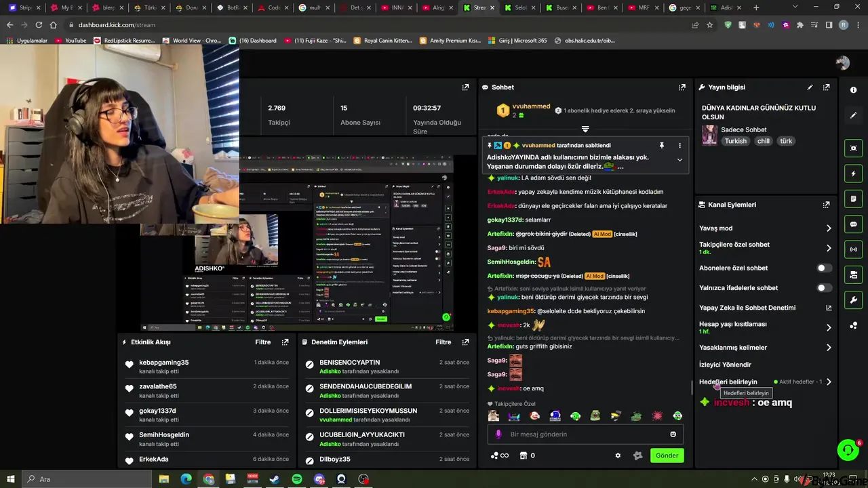Click the camera sidebar icon
Image resolution: width=868 pixels, height=488 pixels.
click(853, 274)
